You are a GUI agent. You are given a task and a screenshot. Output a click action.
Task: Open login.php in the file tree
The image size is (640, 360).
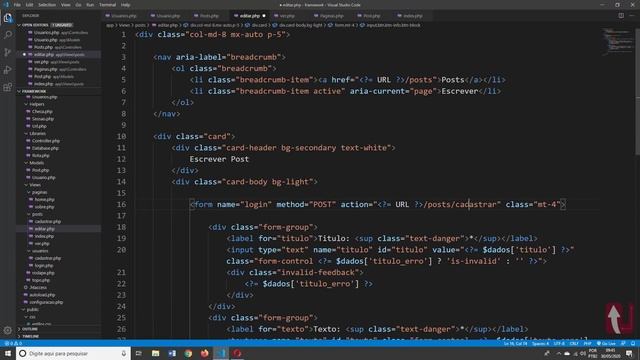pyautogui.click(x=44, y=266)
